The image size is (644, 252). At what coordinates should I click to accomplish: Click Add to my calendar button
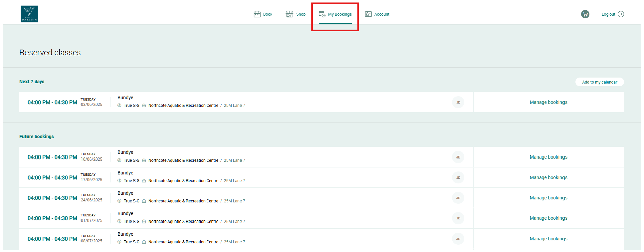[x=599, y=82]
